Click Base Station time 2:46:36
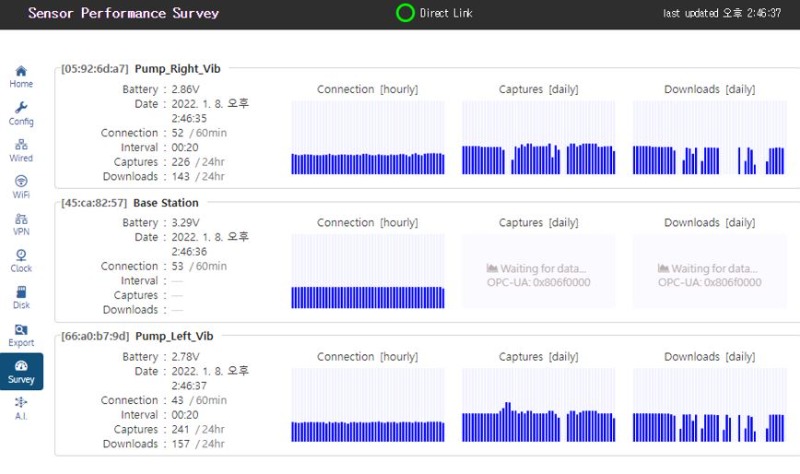This screenshot has height=474, width=800. [x=189, y=252]
